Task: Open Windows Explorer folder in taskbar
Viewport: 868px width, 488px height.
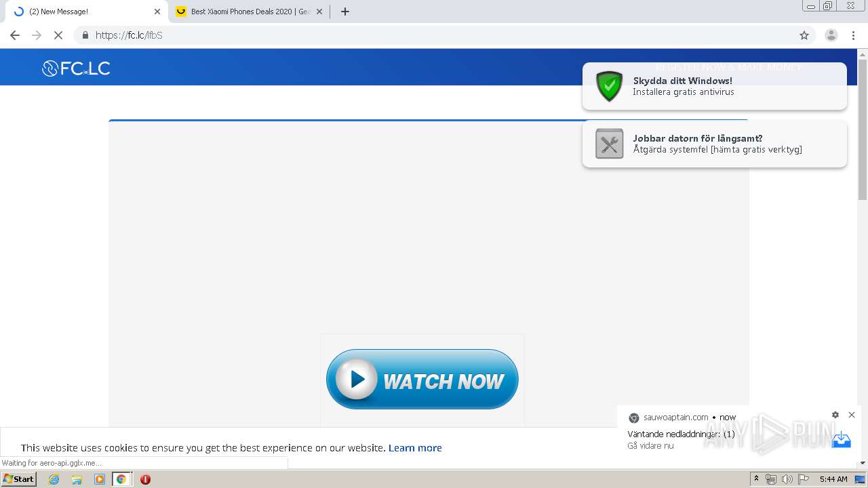Action: 77,479
